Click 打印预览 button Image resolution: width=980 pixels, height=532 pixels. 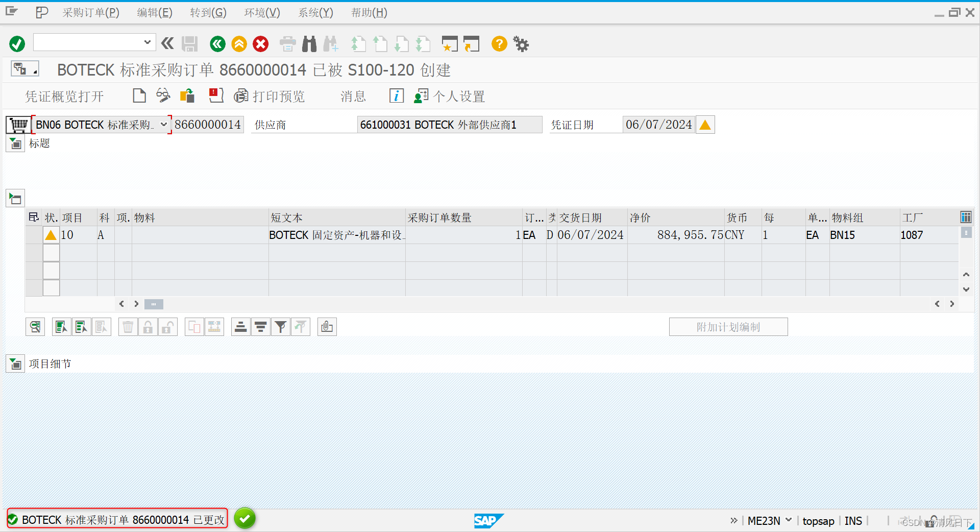[269, 96]
